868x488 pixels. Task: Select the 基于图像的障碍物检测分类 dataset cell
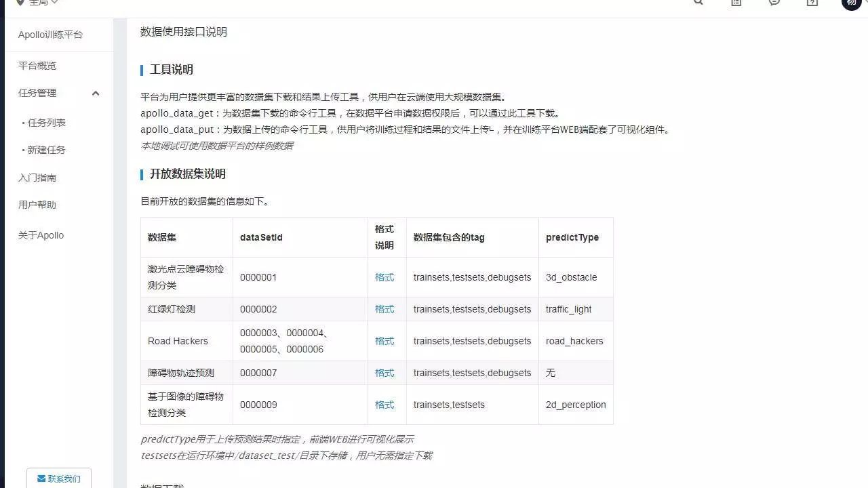point(186,405)
